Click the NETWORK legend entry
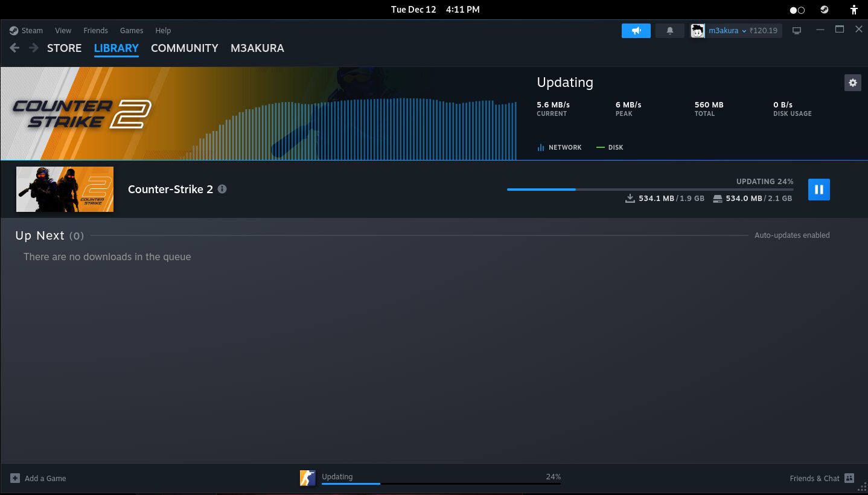868x495 pixels. (x=560, y=147)
